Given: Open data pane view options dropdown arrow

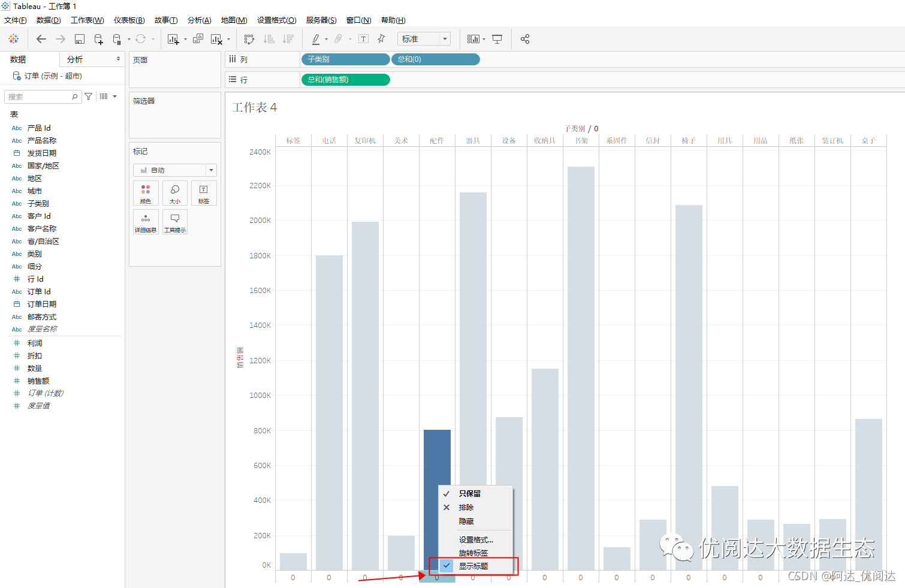Looking at the screenshot, I should (114, 97).
